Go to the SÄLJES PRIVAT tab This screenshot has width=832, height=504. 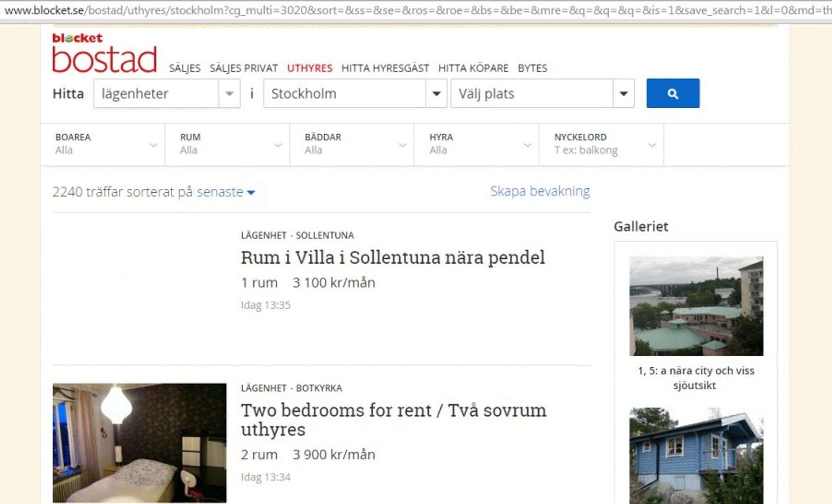[244, 68]
